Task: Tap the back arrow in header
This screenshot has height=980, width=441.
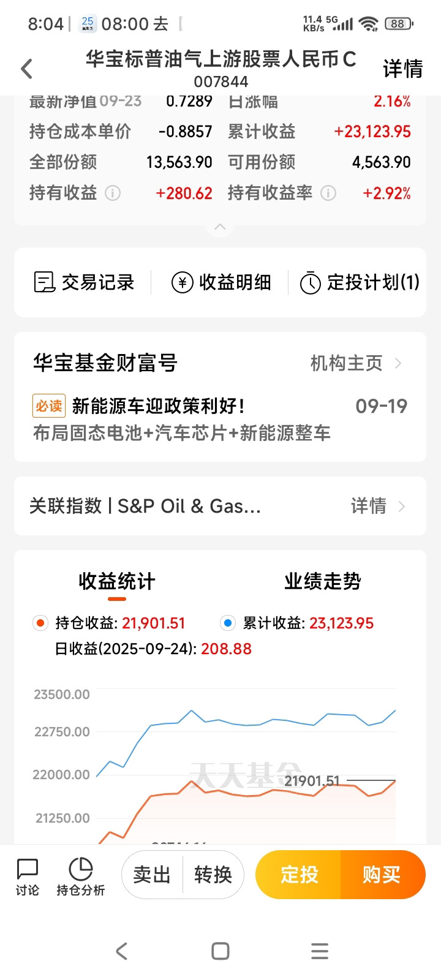Action: click(26, 69)
